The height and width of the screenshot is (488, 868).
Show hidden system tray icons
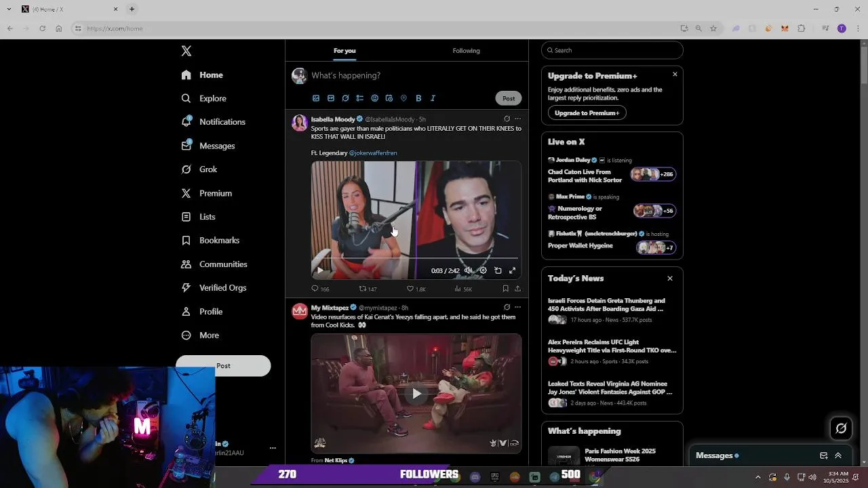coord(757,477)
